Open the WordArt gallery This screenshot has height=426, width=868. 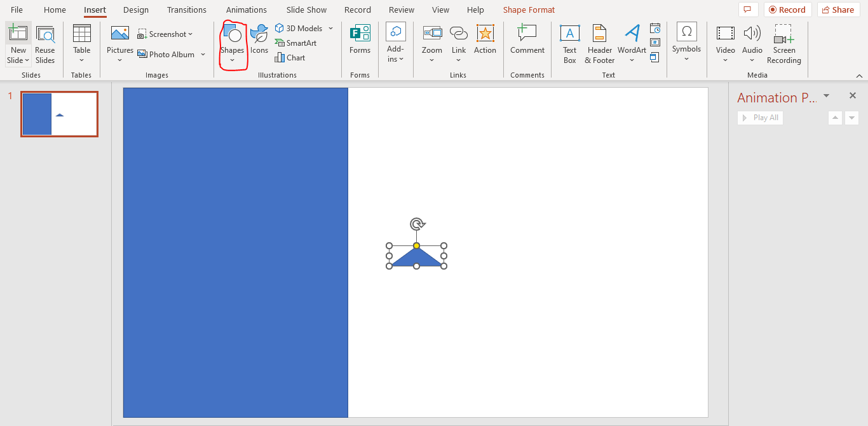click(x=632, y=45)
